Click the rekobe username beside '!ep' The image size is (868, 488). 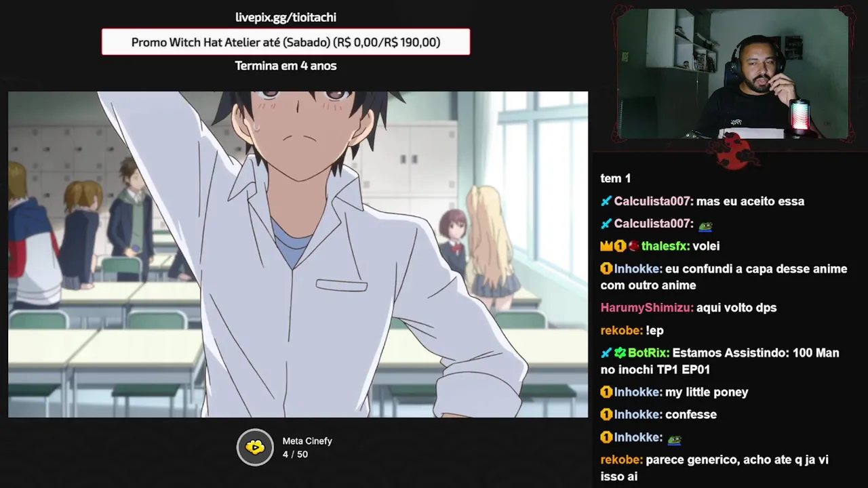(x=621, y=330)
